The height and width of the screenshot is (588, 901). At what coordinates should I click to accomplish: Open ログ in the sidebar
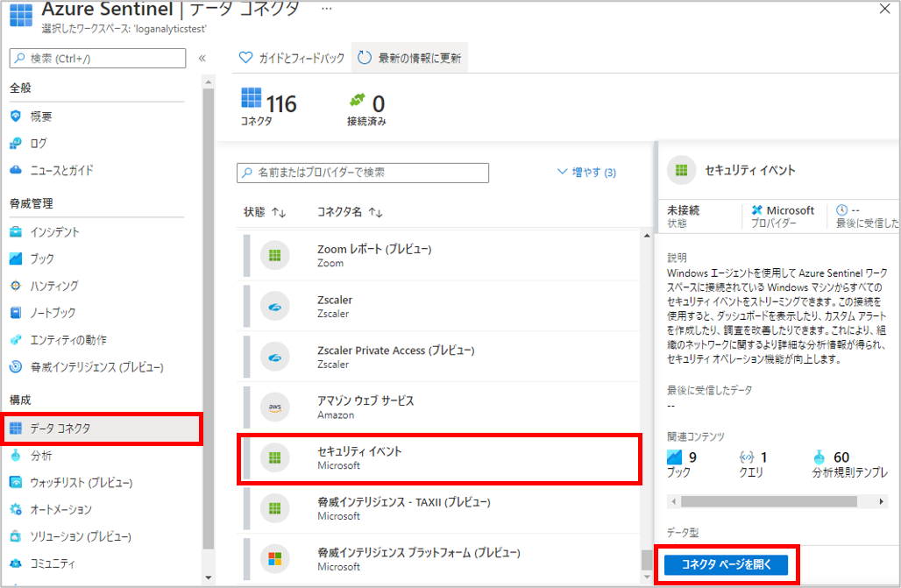coord(38,143)
